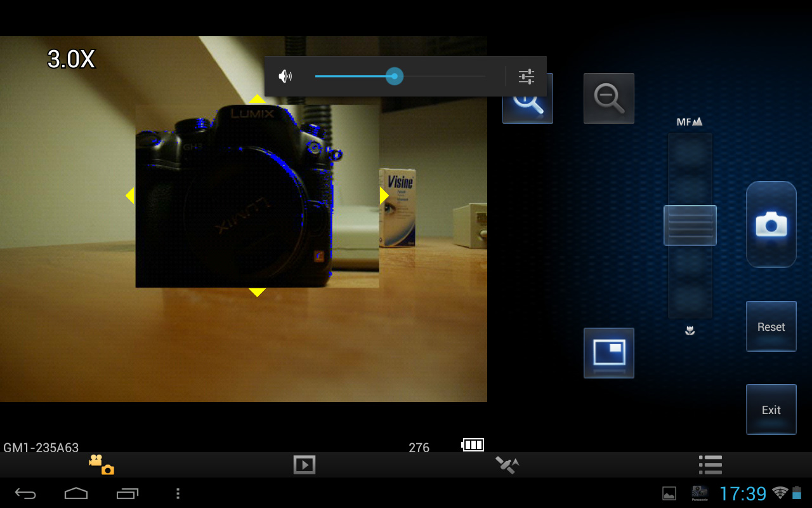Tap the camera battery level indicator
Viewport: 812px width, 508px height.
[x=473, y=444]
